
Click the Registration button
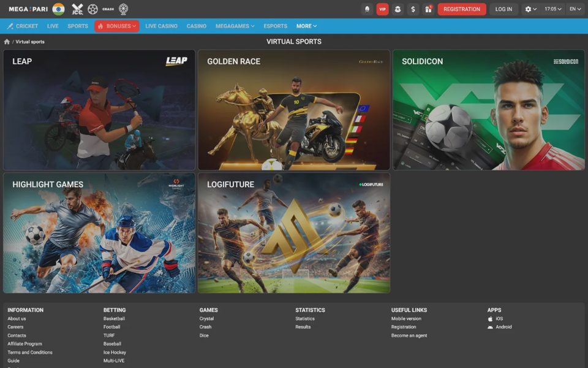[462, 9]
